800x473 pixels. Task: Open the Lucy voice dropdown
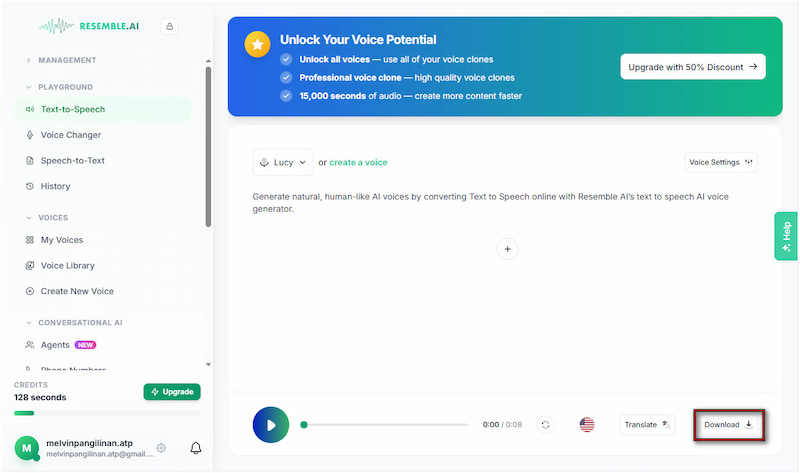283,162
